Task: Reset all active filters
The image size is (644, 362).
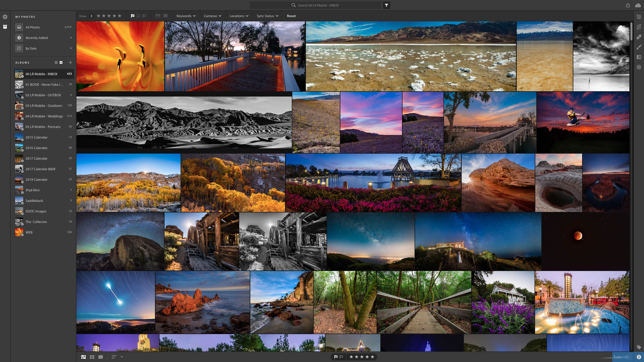Action: (x=291, y=16)
